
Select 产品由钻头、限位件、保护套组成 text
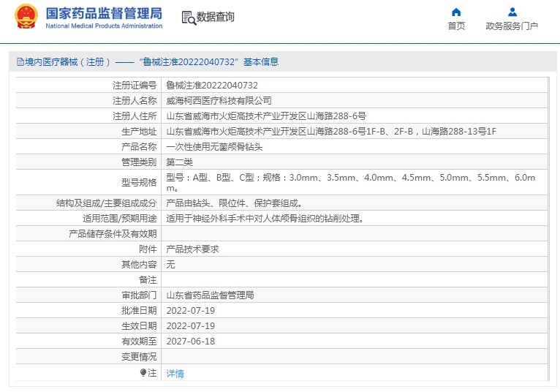click(234, 203)
